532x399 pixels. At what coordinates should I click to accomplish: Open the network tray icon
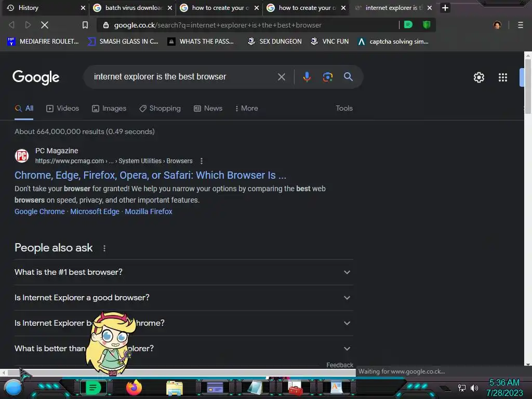point(462,388)
